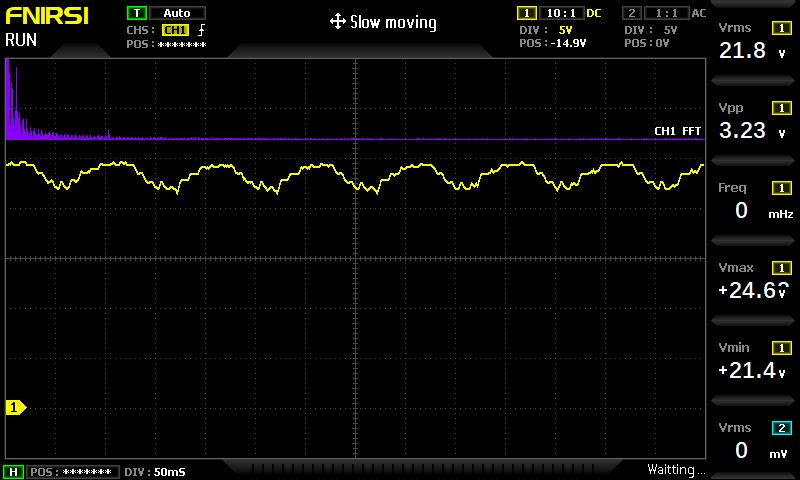
Task: Click the RUN status indicator
Action: point(21,40)
